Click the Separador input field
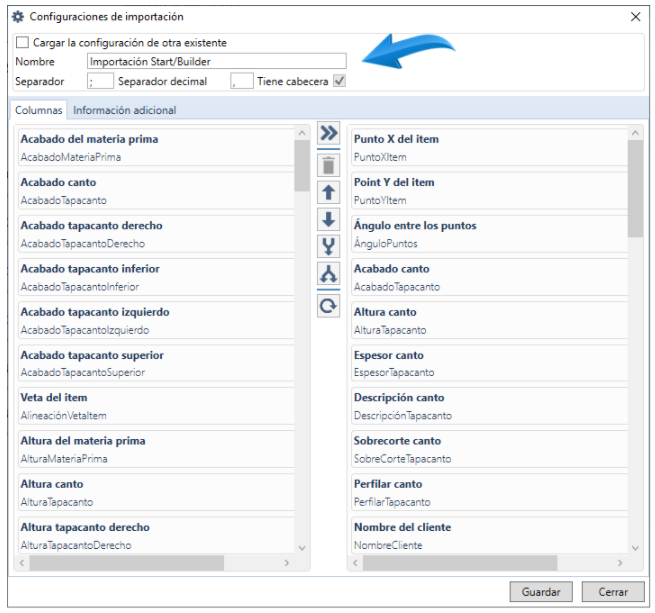Viewport: 655px width, 613px height. (x=100, y=81)
